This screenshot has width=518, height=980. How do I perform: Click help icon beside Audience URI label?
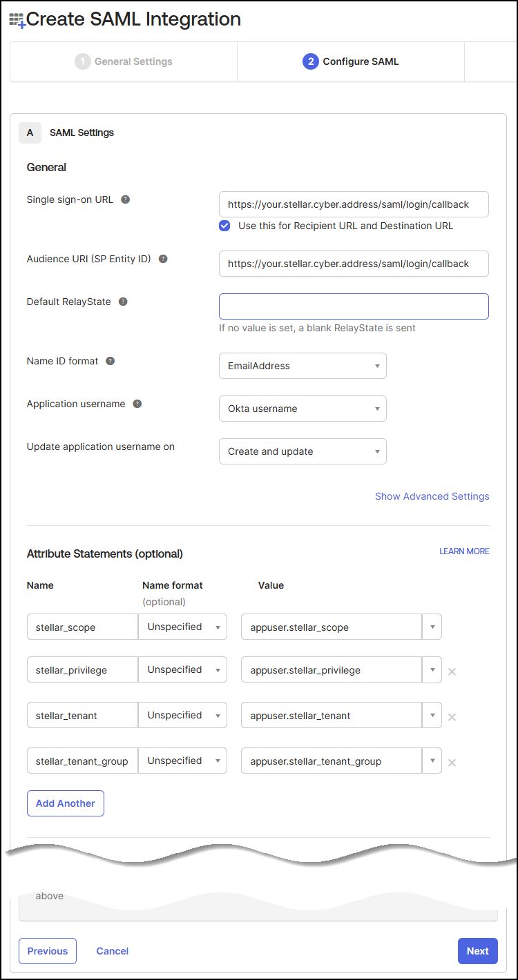[163, 259]
